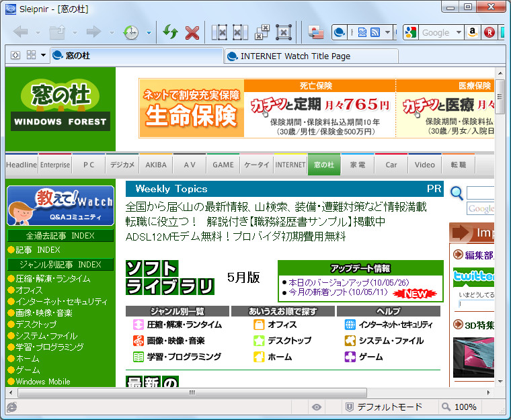Click the page search input field
The height and width of the screenshot is (420, 511).
(480, 193)
